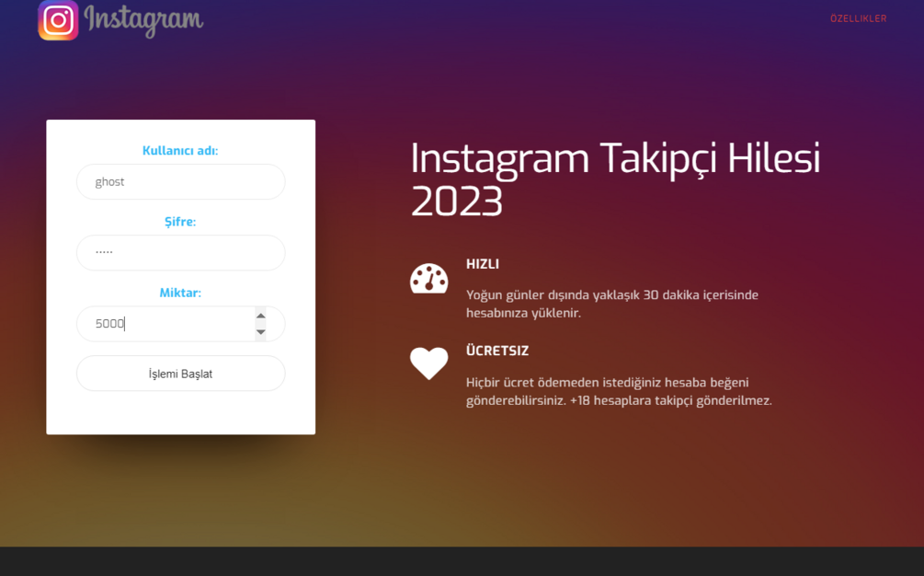Click the text 'Yoğun günler dışında yaklaşık 30 dakika'
The height and width of the screenshot is (576, 924).
click(x=583, y=294)
